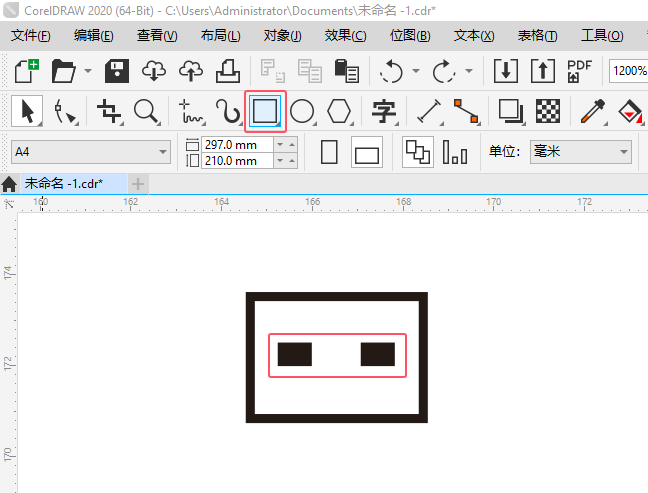Viewport: 648px width, 493px height.
Task: Open the open-file options dropdown arrow
Action: pos(88,71)
